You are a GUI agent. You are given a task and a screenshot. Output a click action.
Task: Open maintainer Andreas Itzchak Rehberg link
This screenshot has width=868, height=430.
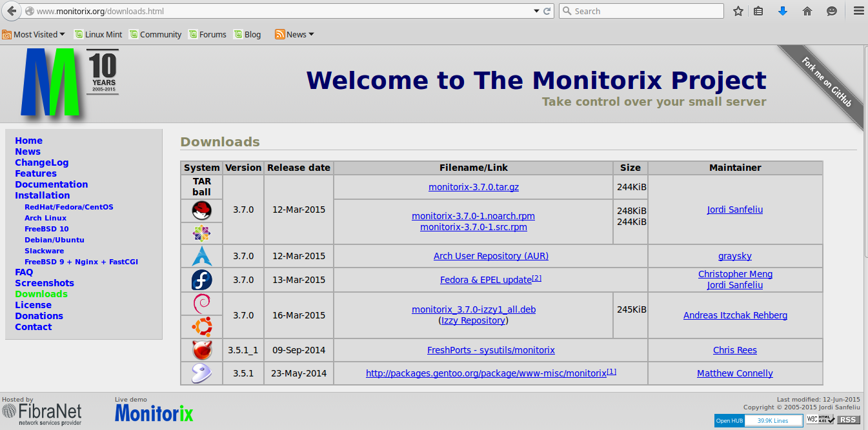[x=735, y=315]
